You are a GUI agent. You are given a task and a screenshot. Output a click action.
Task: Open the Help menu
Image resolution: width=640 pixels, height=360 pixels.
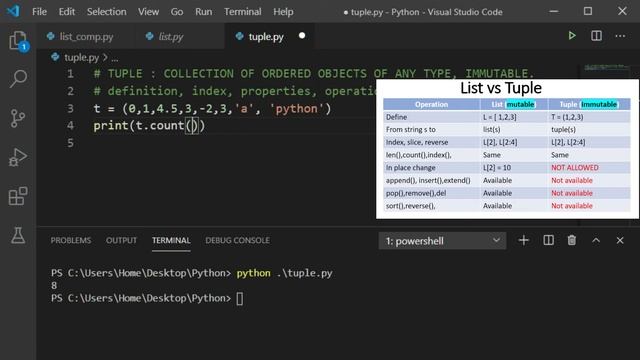(x=283, y=12)
